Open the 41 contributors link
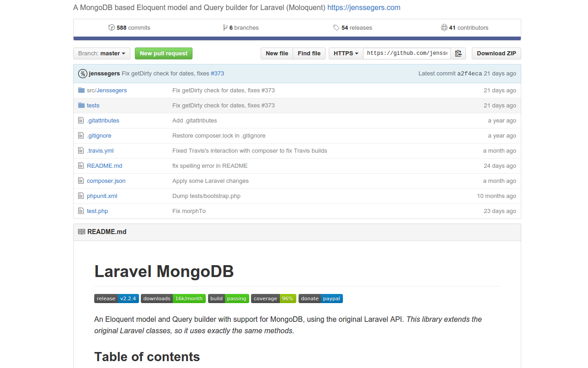The width and height of the screenshot is (588, 368). [x=465, y=27]
